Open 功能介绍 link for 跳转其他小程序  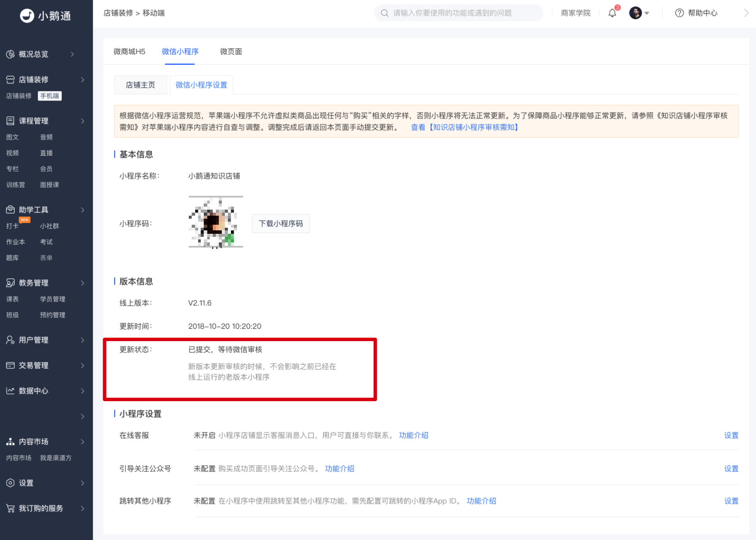pyautogui.click(x=481, y=501)
